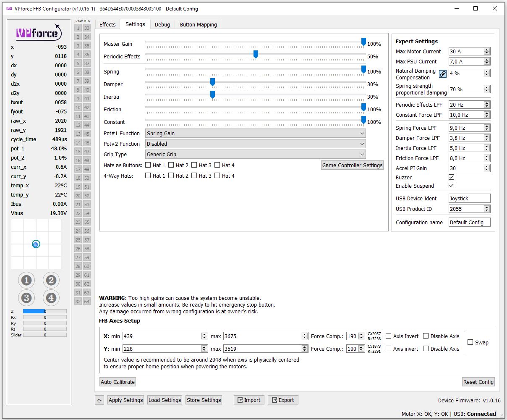Viewport: 507px width, 420px height.
Task: Click the joystick position dot in XY grid
Action: coord(36,244)
